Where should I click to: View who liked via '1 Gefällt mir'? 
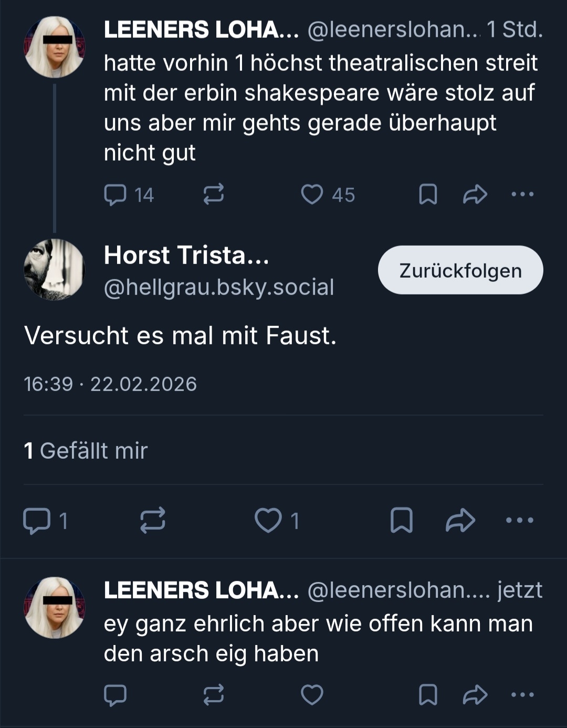pyautogui.click(x=86, y=451)
